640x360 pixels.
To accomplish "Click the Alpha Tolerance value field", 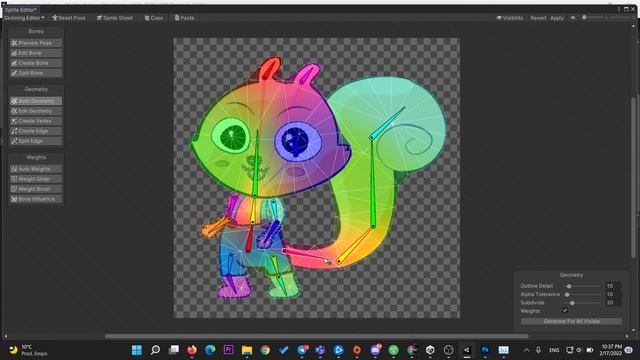I will (x=613, y=294).
